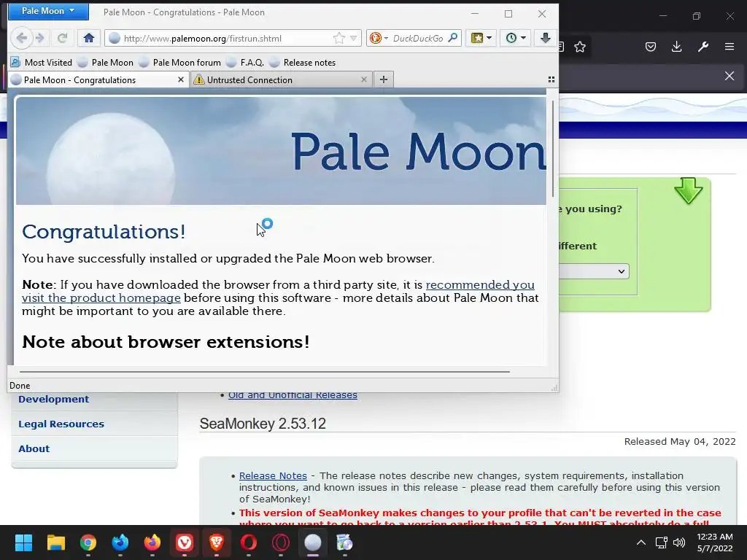Open Firefox bookmark star in background window
The image size is (747, 560).
pos(580,47)
